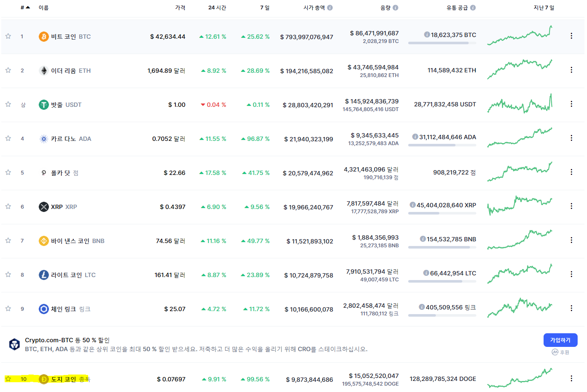The image size is (587, 392).
Task: Open Bitcoin 7-day sparkline chart
Action: 520,35
